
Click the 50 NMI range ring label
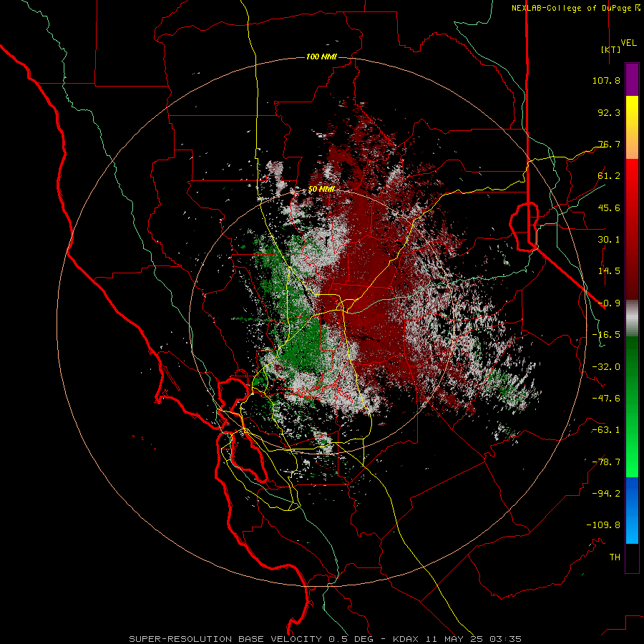[321, 190]
